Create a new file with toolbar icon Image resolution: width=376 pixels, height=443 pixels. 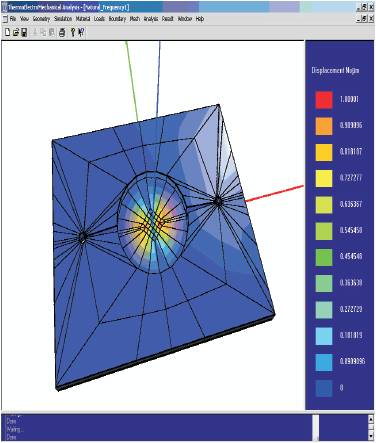tap(7, 32)
